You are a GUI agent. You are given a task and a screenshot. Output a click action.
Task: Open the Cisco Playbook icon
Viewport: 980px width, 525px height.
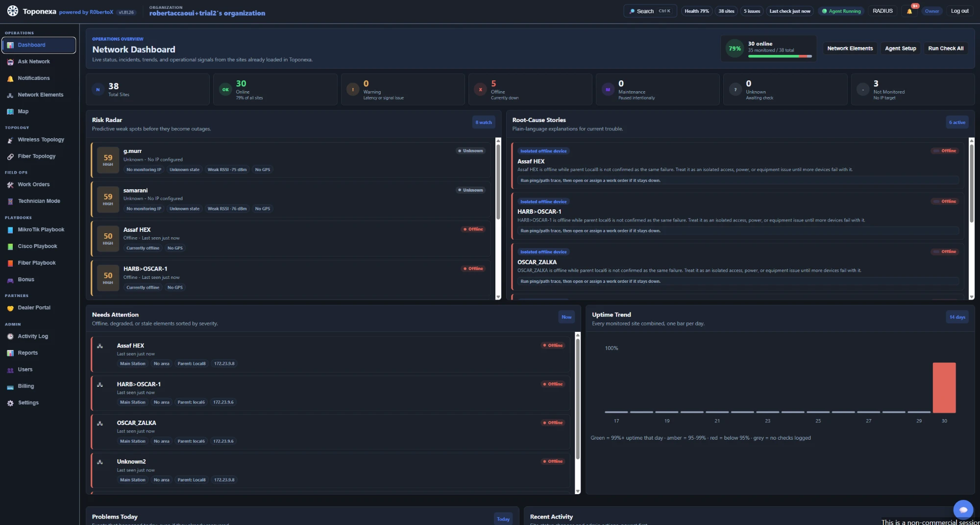(x=10, y=247)
